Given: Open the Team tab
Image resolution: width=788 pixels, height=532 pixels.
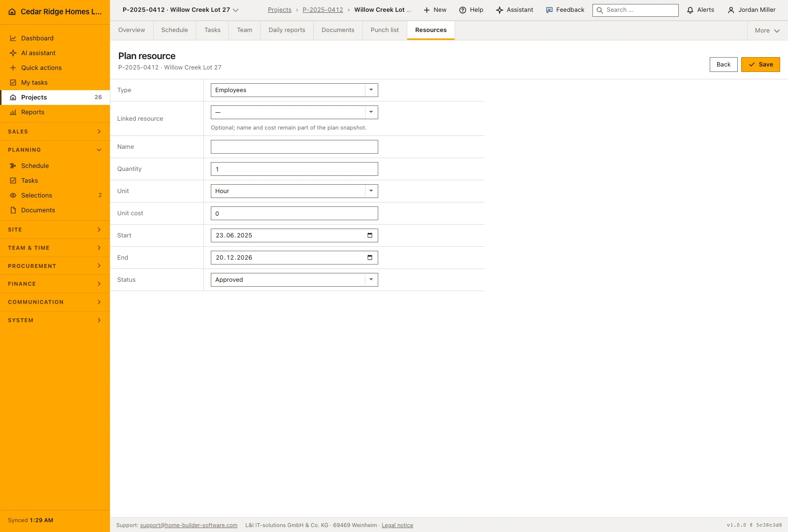Looking at the screenshot, I should [x=244, y=30].
